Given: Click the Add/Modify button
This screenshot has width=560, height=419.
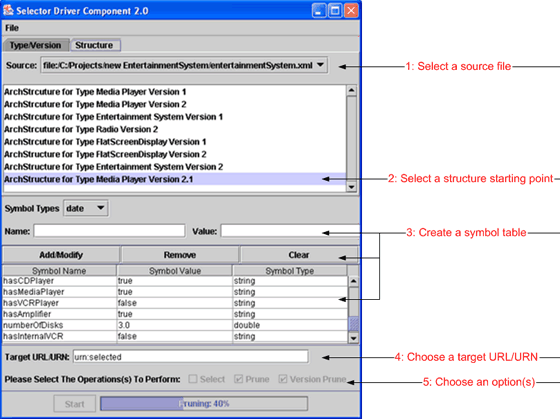Looking at the screenshot, I should pos(61,255).
